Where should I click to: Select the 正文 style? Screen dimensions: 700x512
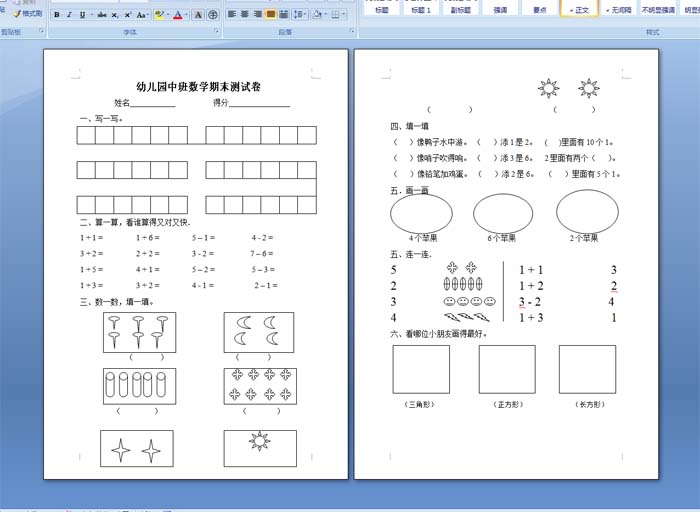click(579, 8)
